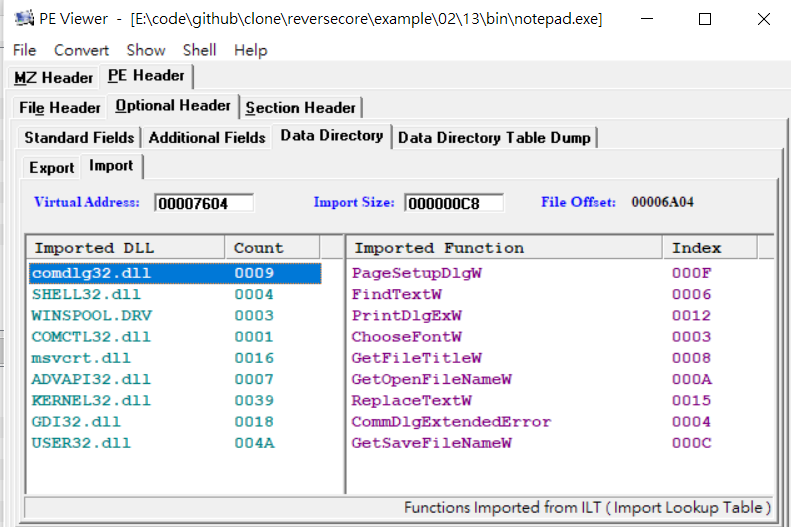Maximize the PE Viewer window
This screenshot has height=527, width=791.
click(705, 19)
